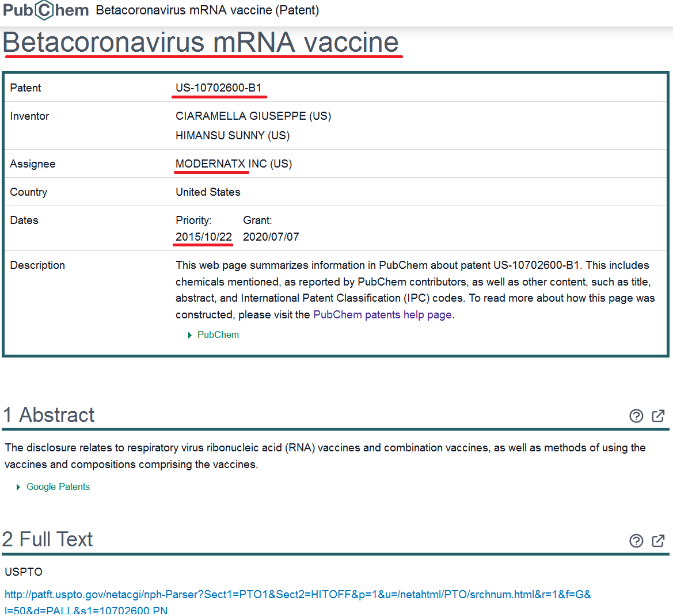This screenshot has height=616, width=673.
Task: Open Full Text section in new window icon
Action: point(658,541)
